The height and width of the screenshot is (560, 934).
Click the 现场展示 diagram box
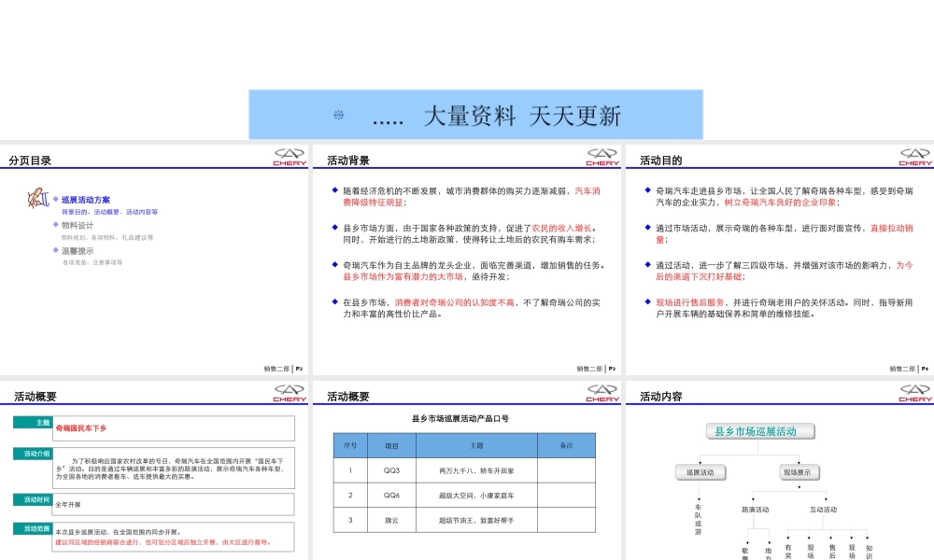click(x=799, y=472)
